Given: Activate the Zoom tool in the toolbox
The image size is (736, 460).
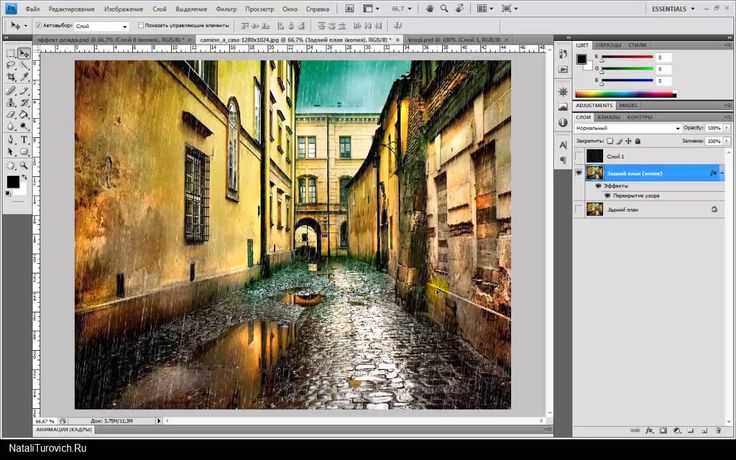Looking at the screenshot, I should coord(23,165).
